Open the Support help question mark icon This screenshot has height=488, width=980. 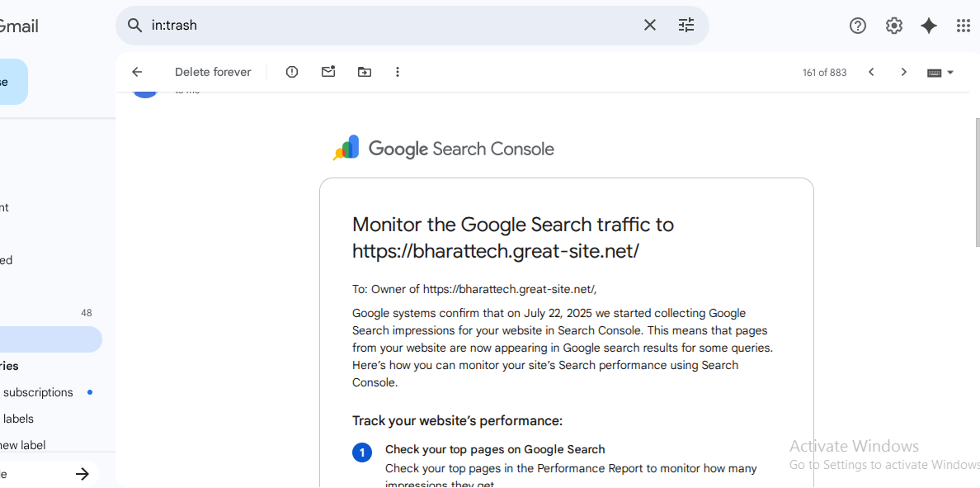(858, 26)
